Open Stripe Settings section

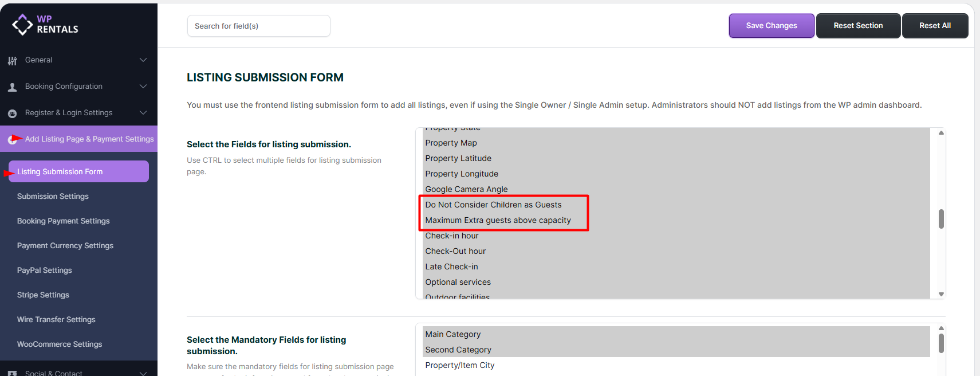tap(43, 295)
